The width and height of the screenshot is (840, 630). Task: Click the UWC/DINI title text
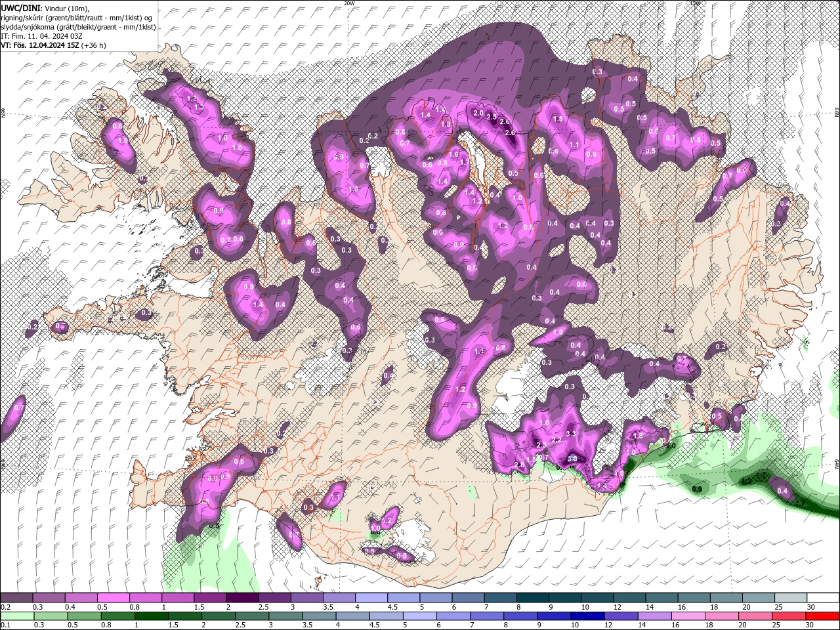21,8
